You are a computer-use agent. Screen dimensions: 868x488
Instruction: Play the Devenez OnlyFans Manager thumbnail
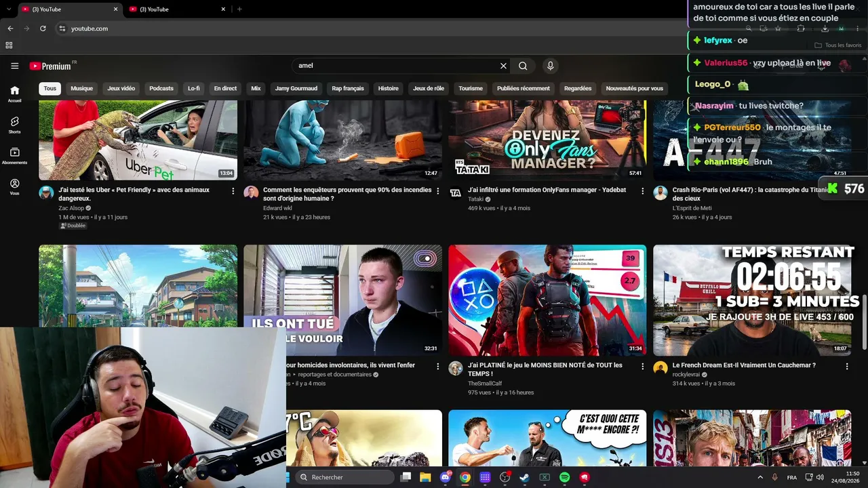(x=547, y=140)
